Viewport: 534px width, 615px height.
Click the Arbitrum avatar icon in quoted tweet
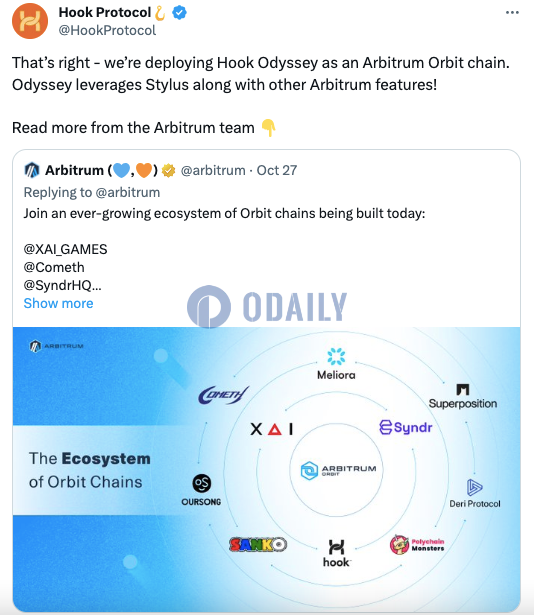tap(32, 170)
